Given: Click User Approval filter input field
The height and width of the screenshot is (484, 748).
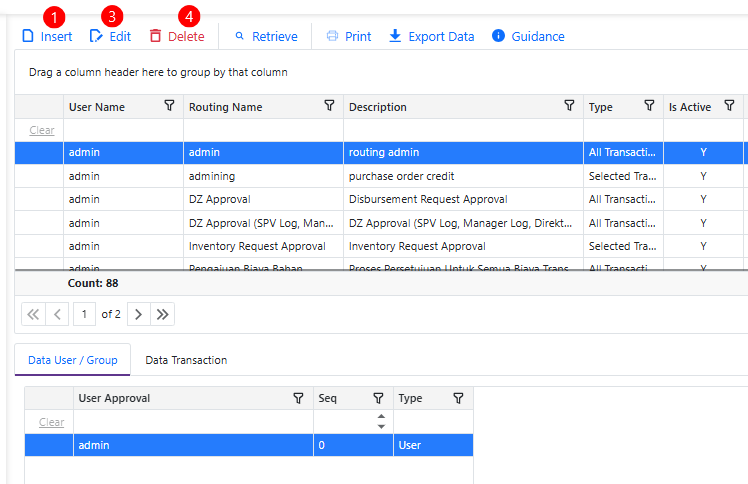Looking at the screenshot, I should click(193, 422).
